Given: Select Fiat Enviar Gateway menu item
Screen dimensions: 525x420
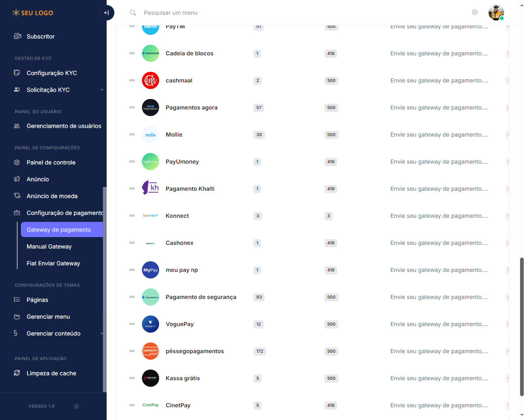Looking at the screenshot, I should (x=53, y=263).
